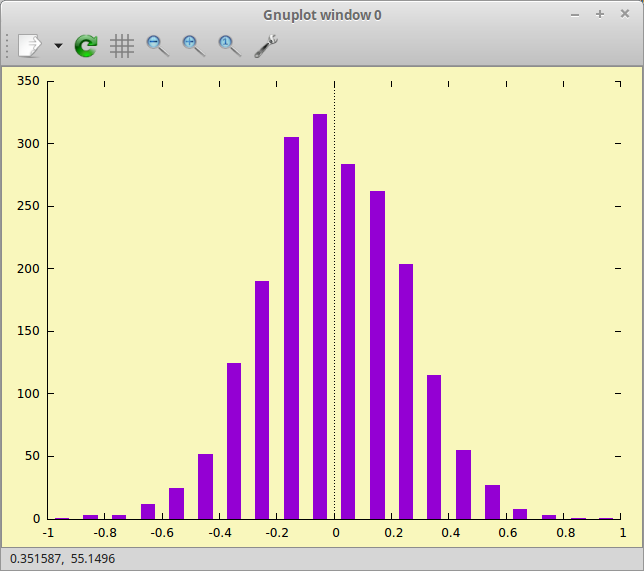Click the bar reaching about 190
Screen dimensions: 644x571
click(x=262, y=400)
